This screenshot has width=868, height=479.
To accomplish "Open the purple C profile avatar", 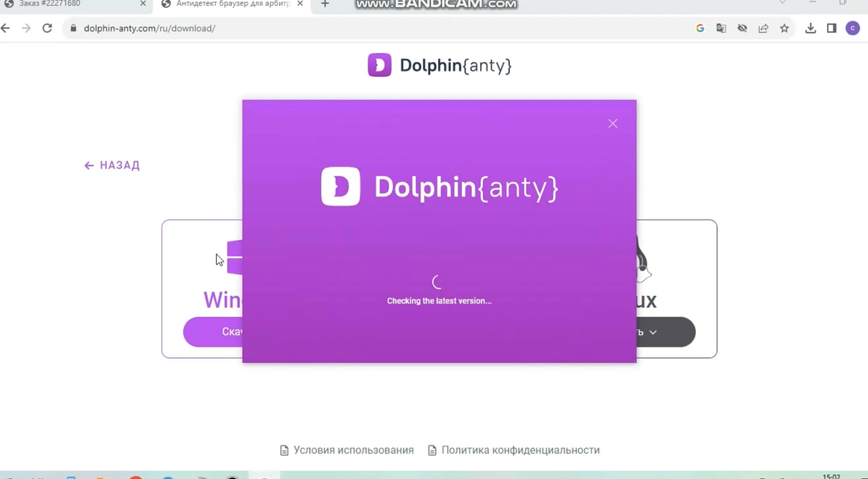I will tap(852, 28).
